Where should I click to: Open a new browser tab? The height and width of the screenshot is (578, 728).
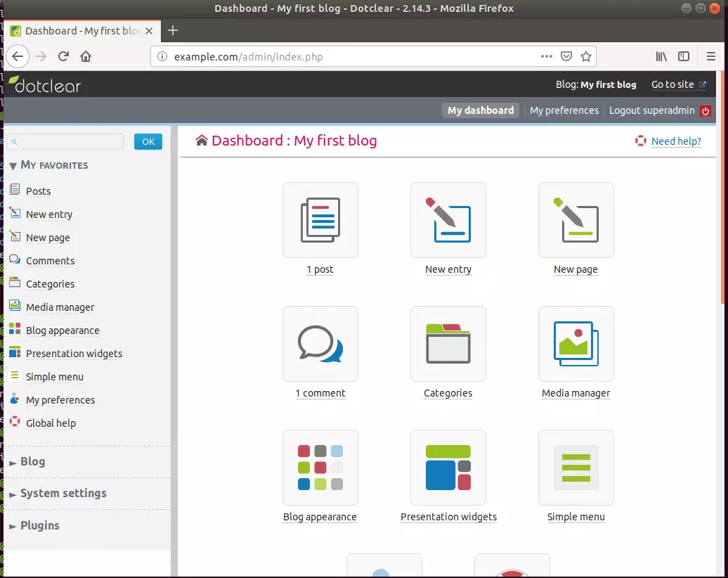tap(173, 31)
